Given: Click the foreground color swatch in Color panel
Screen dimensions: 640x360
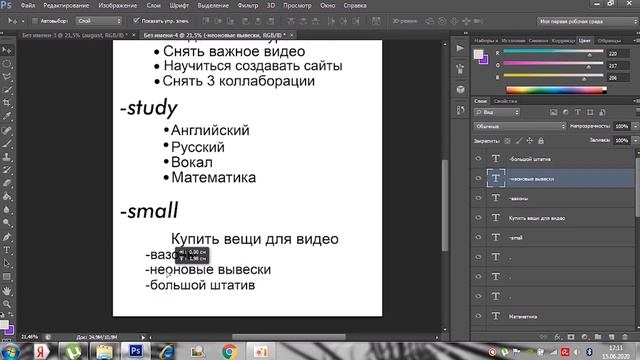Looking at the screenshot, I should [x=478, y=54].
